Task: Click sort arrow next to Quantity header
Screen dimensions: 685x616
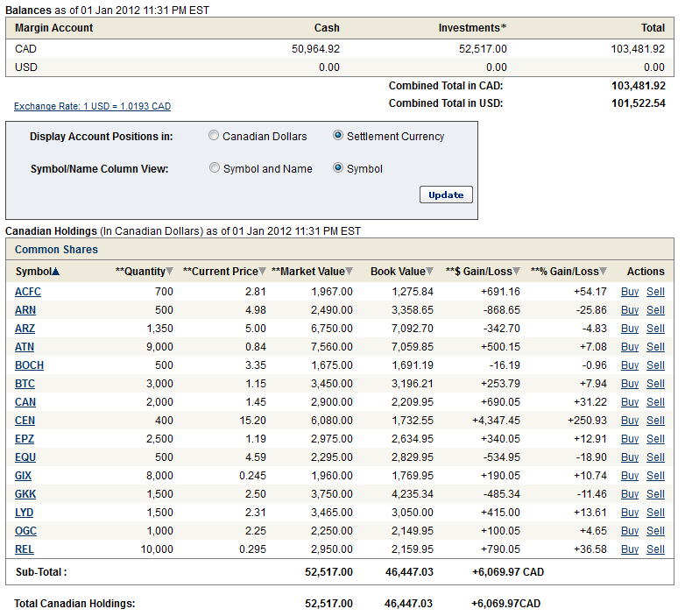Action: (169, 272)
